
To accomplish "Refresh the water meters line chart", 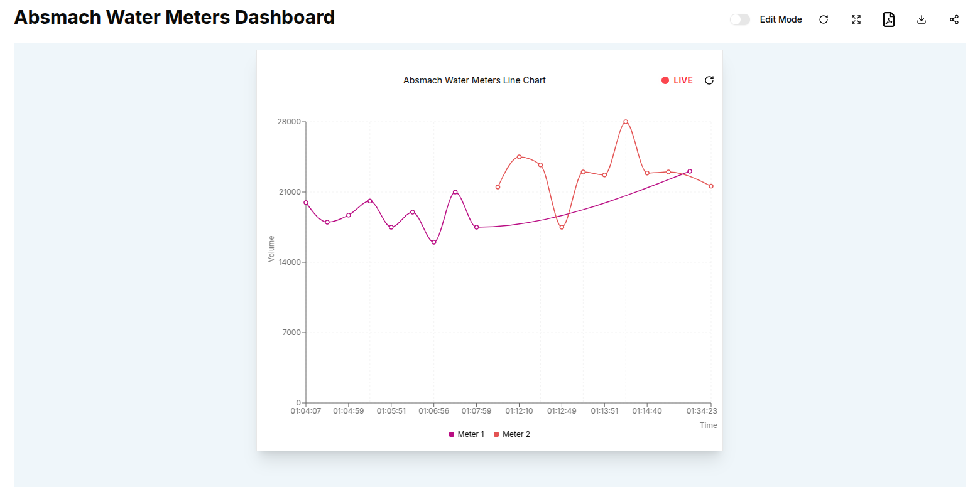I will 709,80.
